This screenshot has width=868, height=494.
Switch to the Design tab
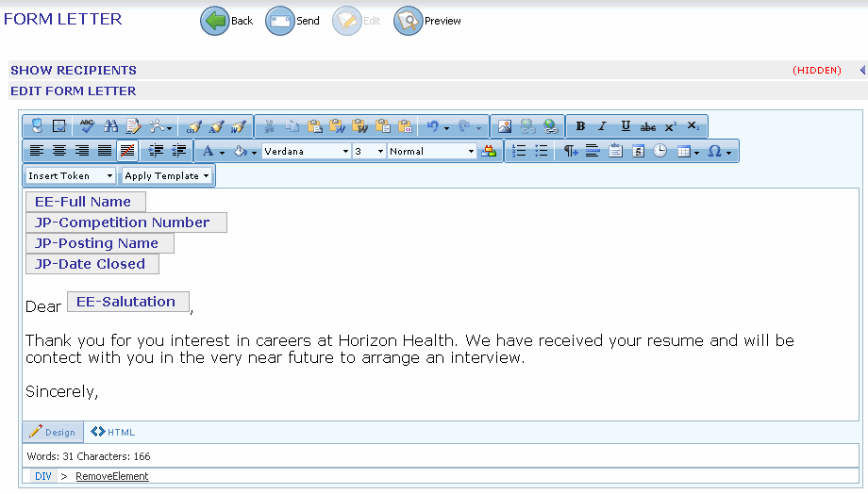tap(53, 432)
